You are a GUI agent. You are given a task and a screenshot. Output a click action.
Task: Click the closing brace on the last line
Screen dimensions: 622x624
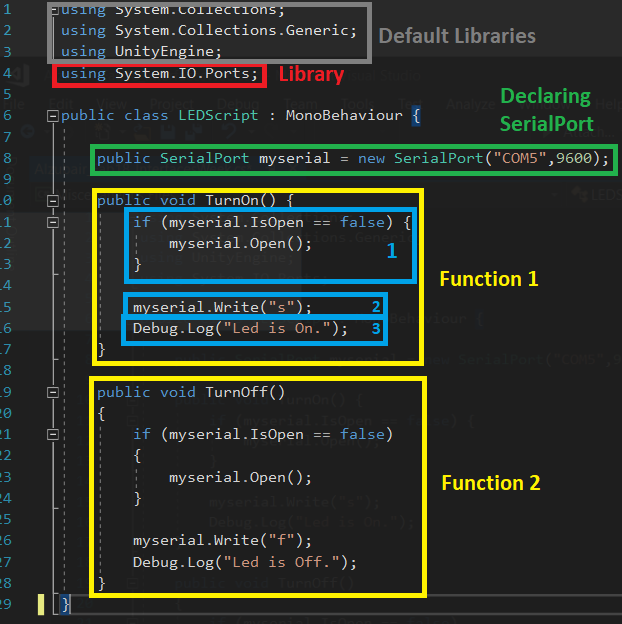pos(66,604)
